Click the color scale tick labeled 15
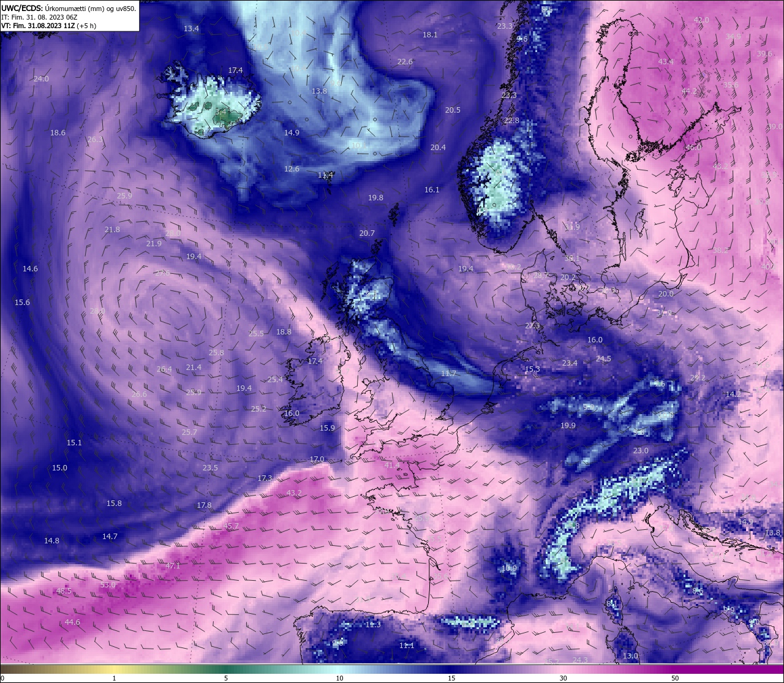The height and width of the screenshot is (683, 784). (x=451, y=678)
